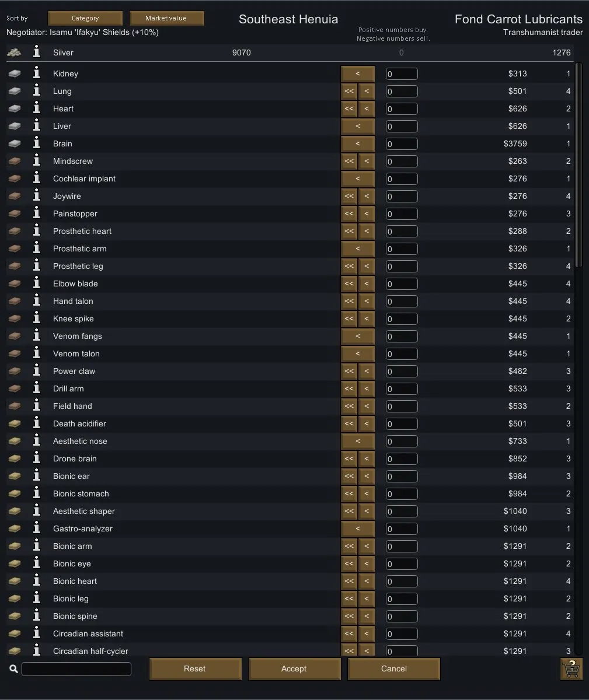Click info icon for Aesthetic nose
Screen dimensions: 589x700
[x=37, y=440]
